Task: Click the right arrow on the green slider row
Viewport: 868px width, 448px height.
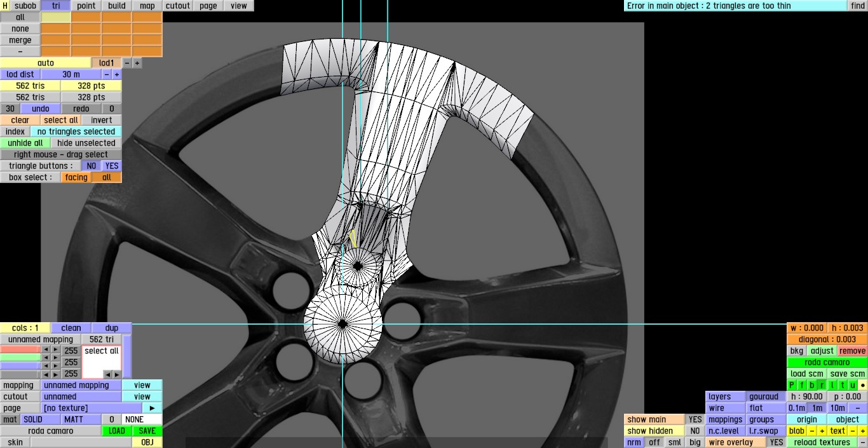Action: click(x=56, y=358)
